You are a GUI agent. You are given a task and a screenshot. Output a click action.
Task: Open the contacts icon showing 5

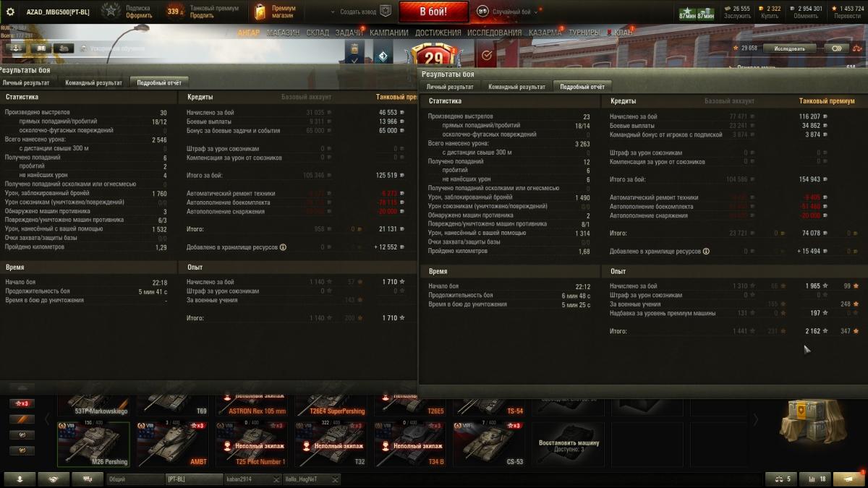pyautogui.click(x=781, y=479)
